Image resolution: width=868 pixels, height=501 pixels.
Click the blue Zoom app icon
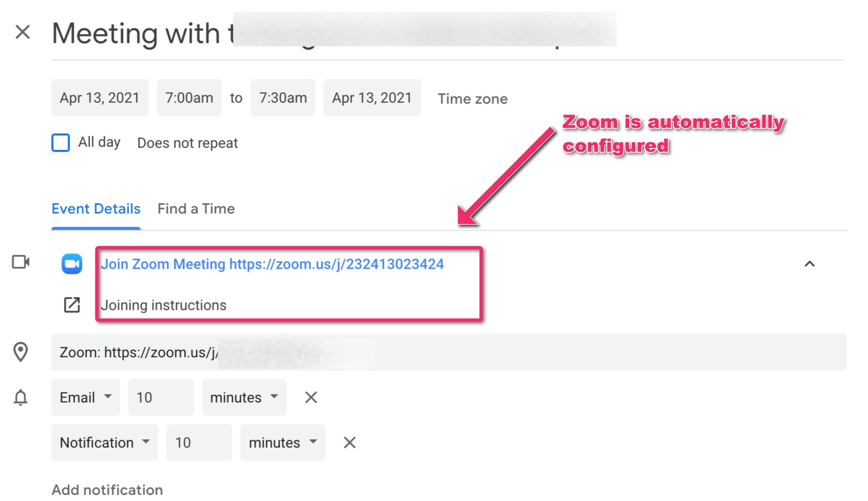[x=72, y=264]
